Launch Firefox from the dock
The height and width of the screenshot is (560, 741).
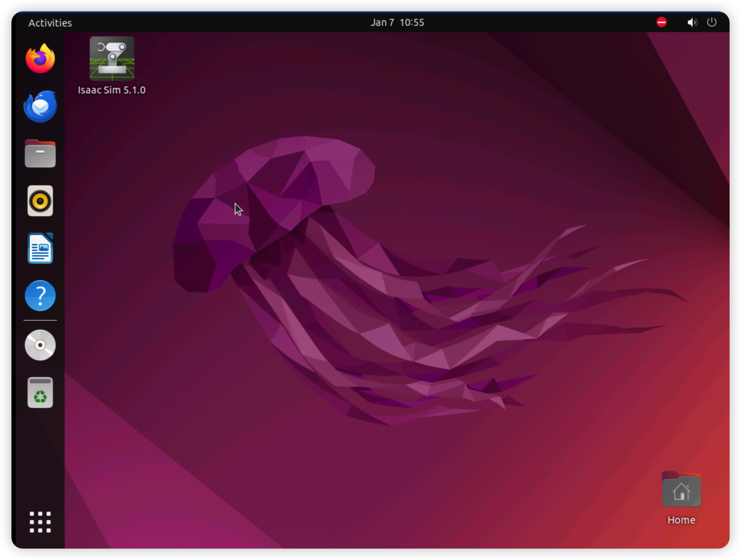point(40,59)
